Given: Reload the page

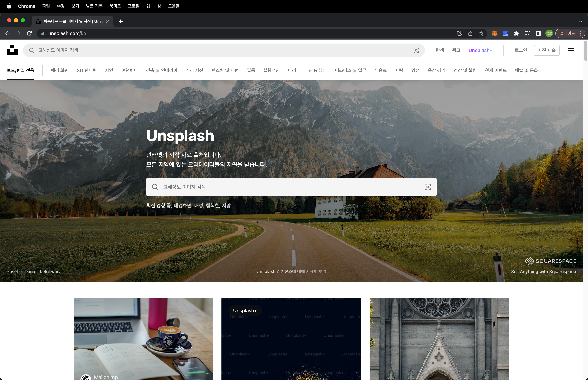Looking at the screenshot, I should click(x=29, y=33).
